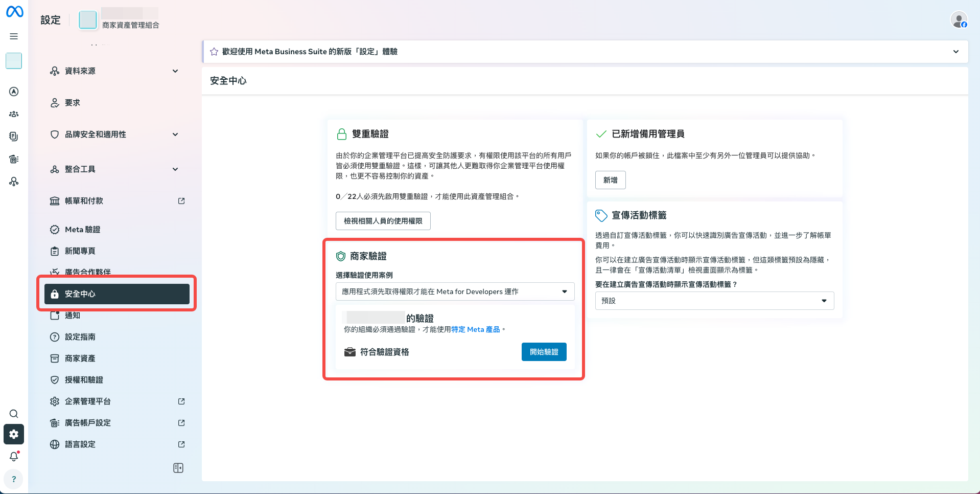Click the business avatar square in left rail
Viewport: 980px width, 494px height.
coord(14,61)
